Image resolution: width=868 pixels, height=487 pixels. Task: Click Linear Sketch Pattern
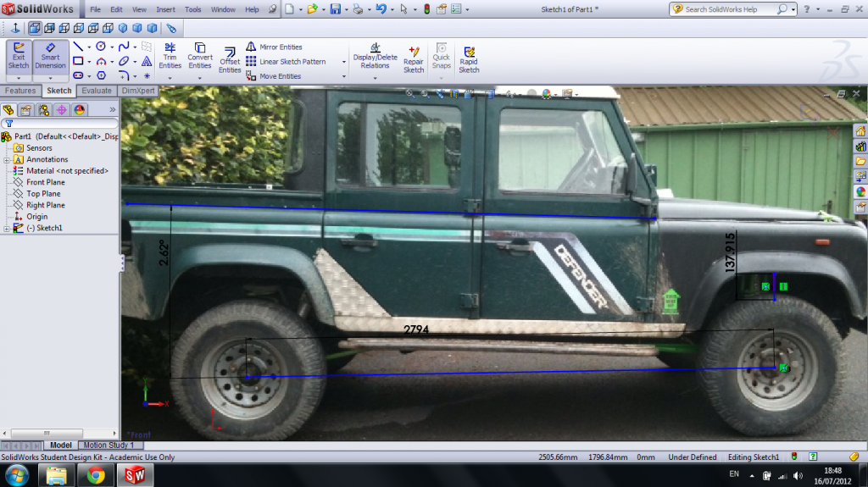click(286, 62)
